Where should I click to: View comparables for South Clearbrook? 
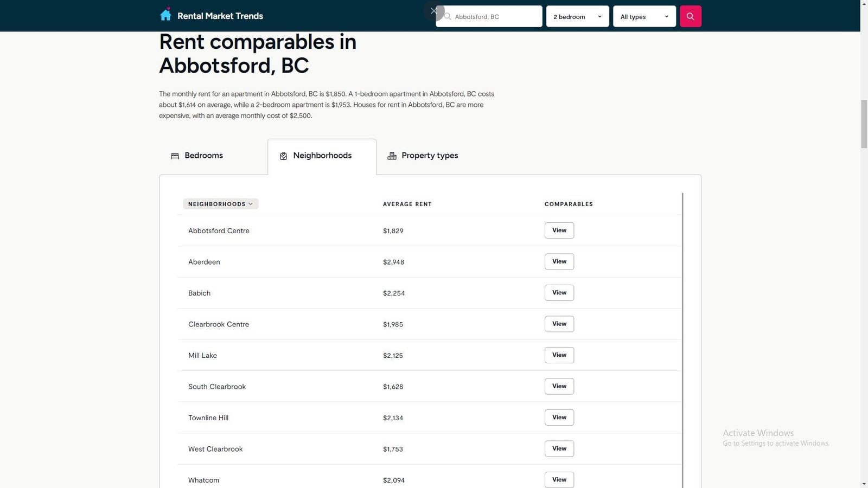coord(559,386)
